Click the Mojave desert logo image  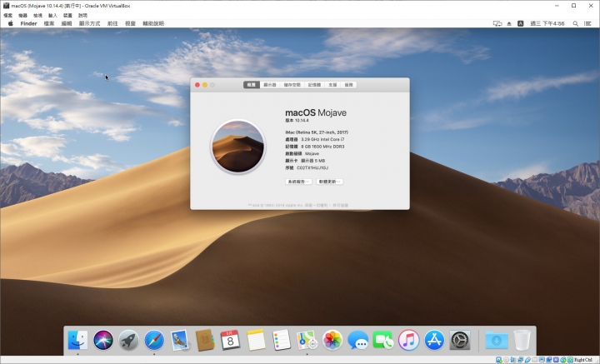[238, 147]
